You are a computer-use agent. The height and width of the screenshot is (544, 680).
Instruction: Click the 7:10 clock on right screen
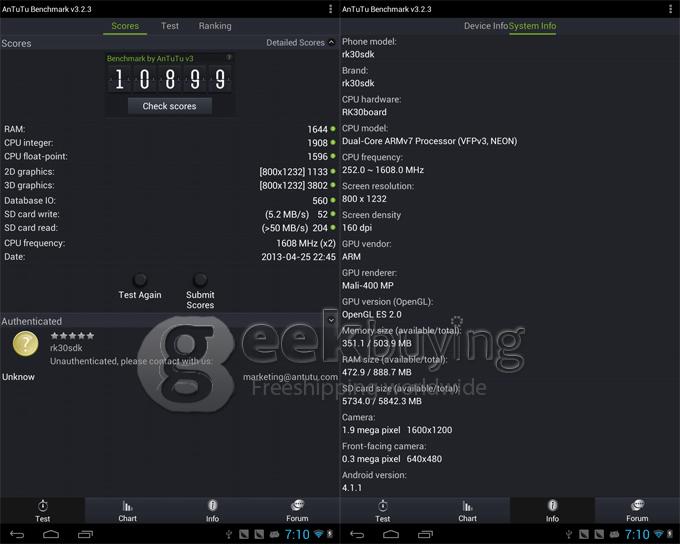[x=637, y=534]
